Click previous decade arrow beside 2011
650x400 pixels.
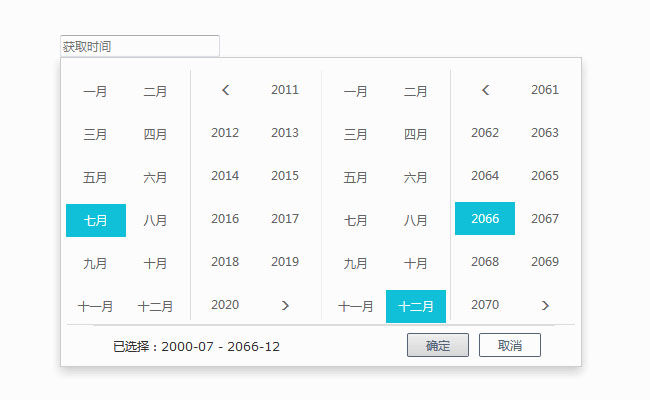point(225,90)
